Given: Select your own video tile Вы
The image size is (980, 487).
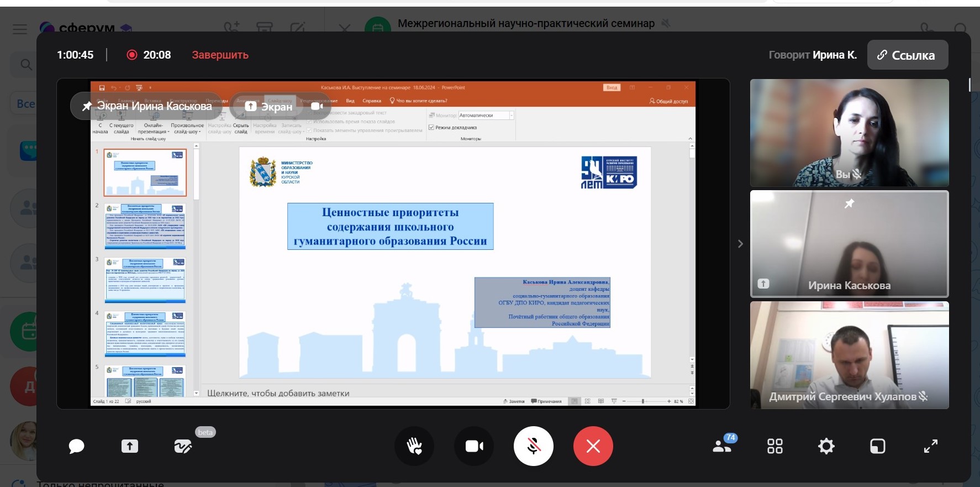Looking at the screenshot, I should 850,133.
